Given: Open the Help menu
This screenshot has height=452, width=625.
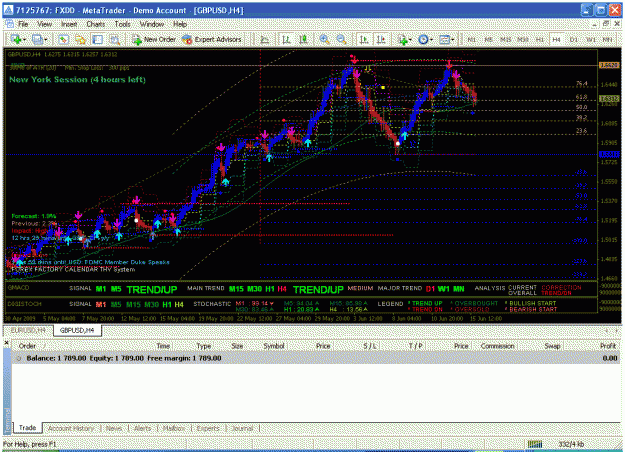Looking at the screenshot, I should (x=180, y=24).
